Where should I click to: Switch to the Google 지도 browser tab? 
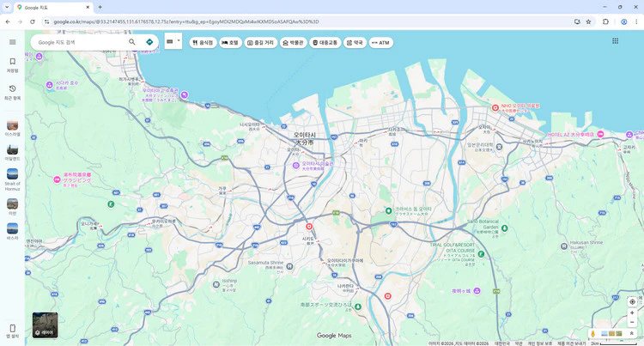click(x=52, y=7)
